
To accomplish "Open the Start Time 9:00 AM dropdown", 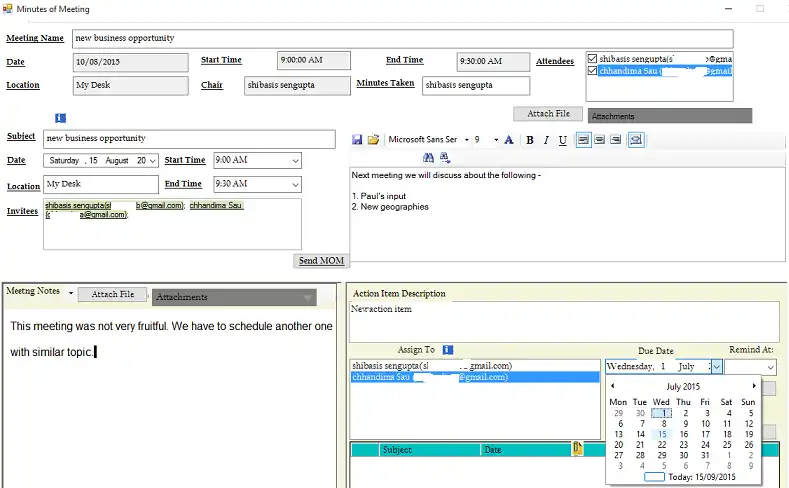I will [x=295, y=160].
